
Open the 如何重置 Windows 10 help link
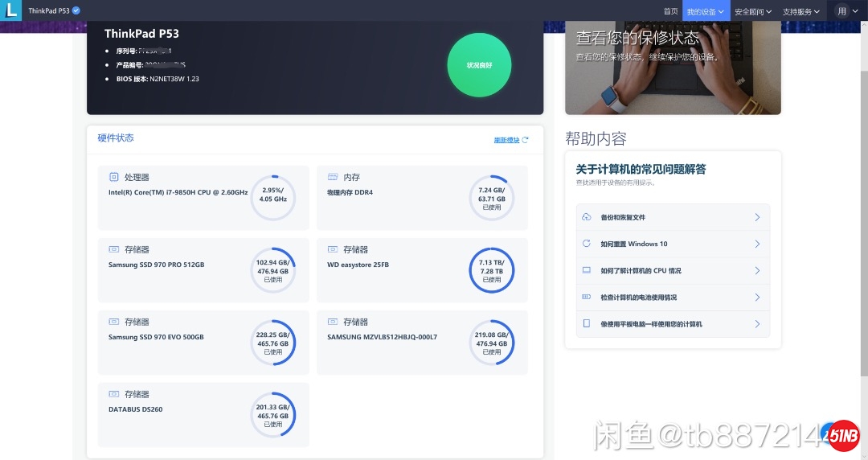[x=634, y=244]
